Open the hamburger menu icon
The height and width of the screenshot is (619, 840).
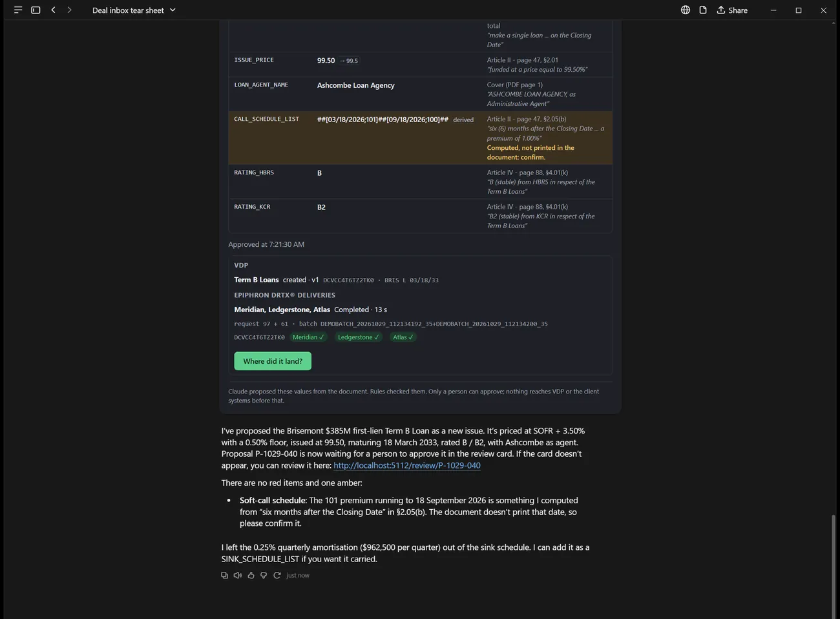(18, 10)
